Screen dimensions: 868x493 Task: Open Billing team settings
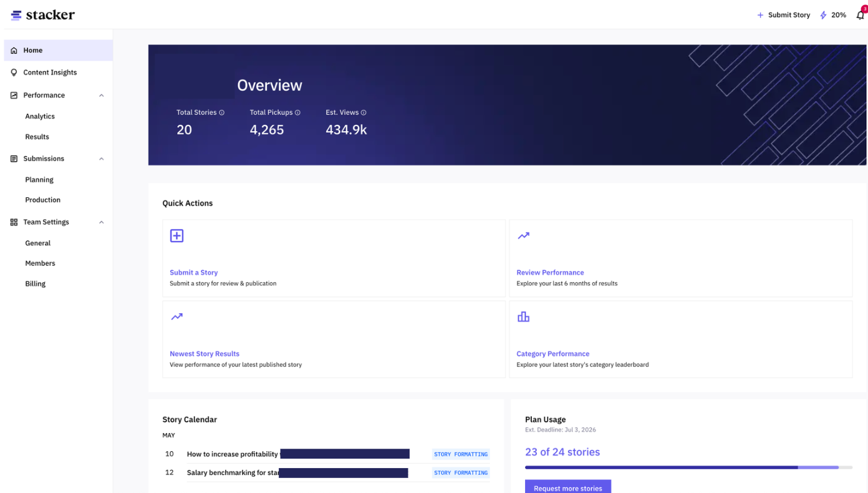click(35, 284)
